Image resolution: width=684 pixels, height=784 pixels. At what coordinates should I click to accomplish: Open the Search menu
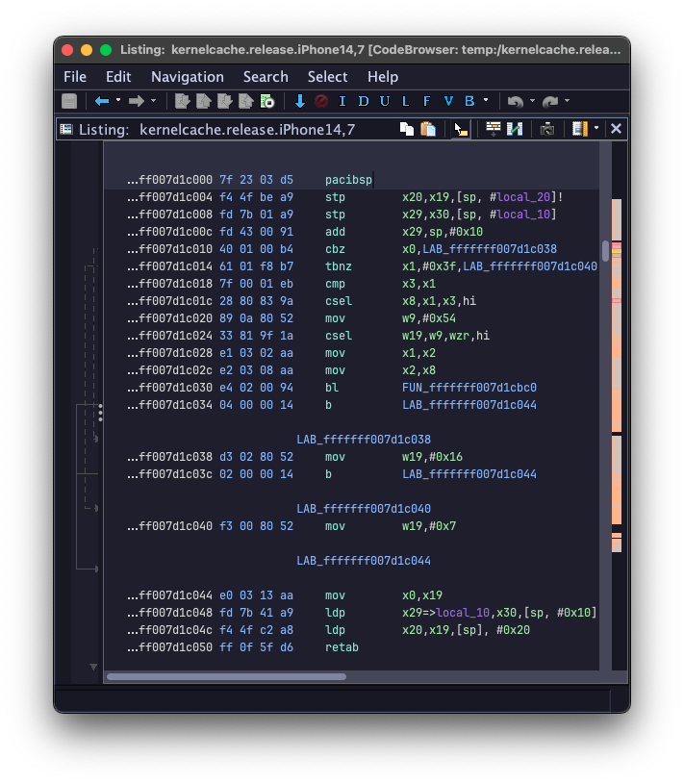point(266,77)
